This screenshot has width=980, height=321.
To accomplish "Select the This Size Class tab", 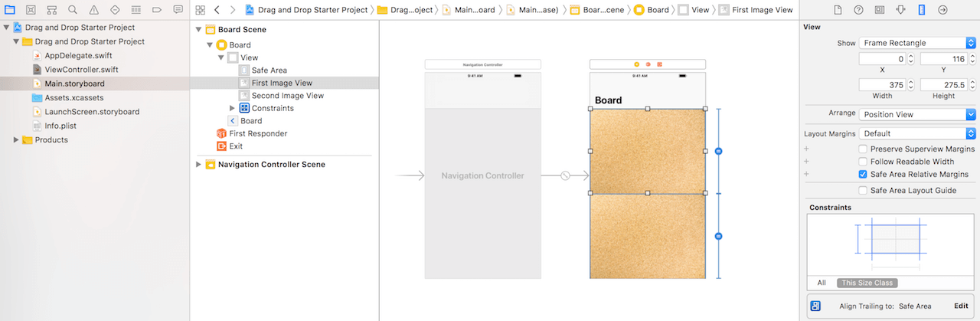I will pyautogui.click(x=867, y=283).
